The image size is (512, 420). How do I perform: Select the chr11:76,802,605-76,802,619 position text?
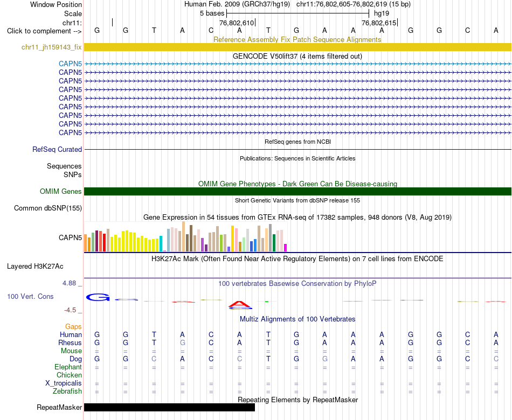(x=341, y=4)
